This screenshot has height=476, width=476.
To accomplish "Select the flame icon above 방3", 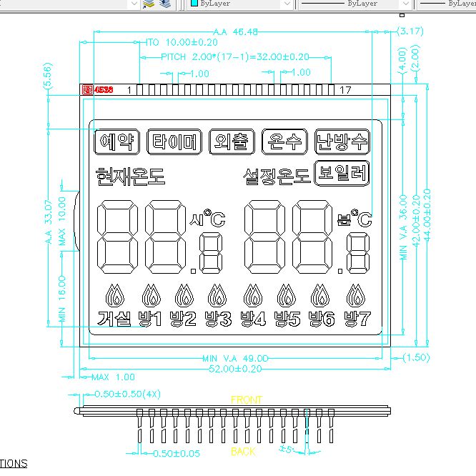I will pos(217,294).
